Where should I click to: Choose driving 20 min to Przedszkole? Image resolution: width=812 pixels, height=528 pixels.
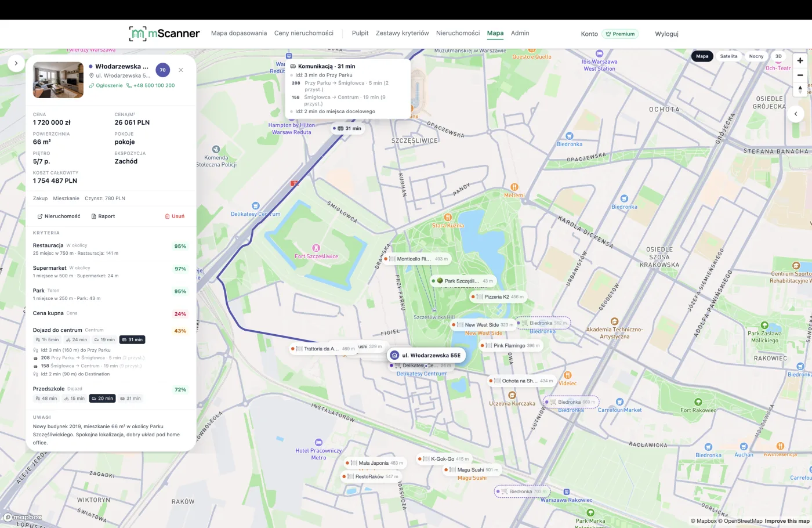point(103,398)
